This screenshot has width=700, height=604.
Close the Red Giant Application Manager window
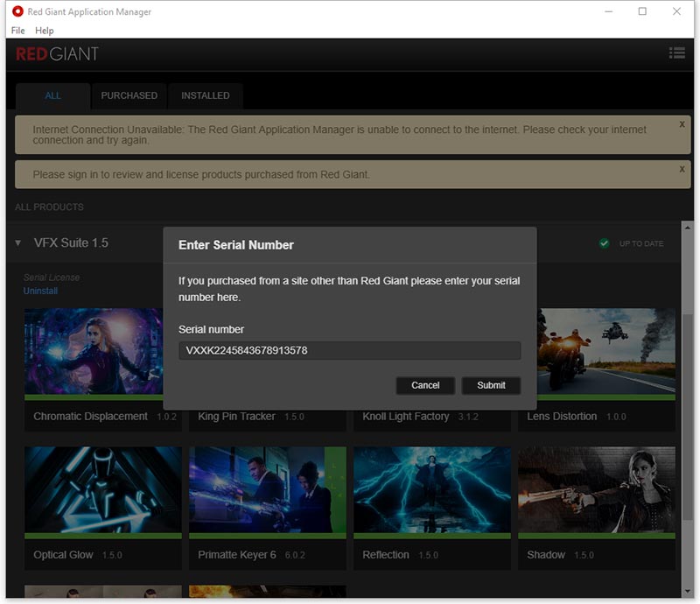point(676,11)
